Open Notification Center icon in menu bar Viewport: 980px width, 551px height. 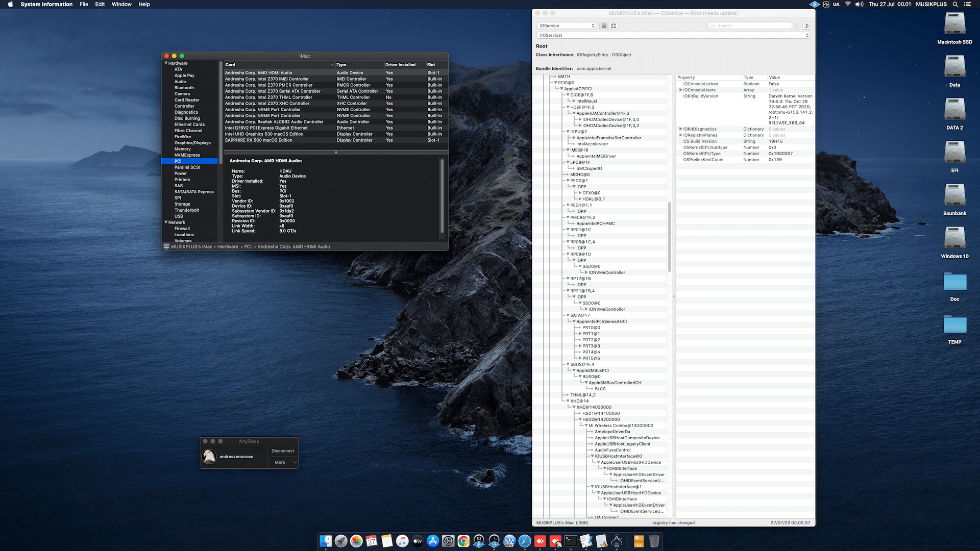coord(968,4)
